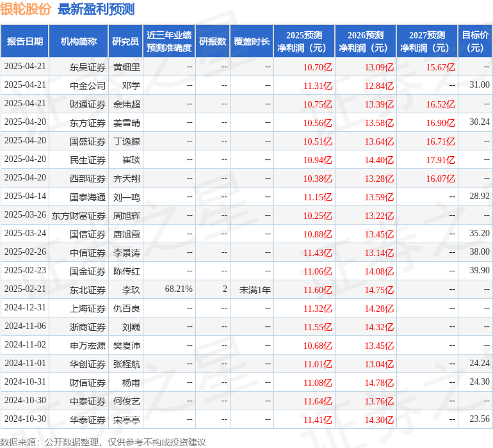The image size is (493, 448).
Task: Click target price 35.20
Action: [x=480, y=233]
